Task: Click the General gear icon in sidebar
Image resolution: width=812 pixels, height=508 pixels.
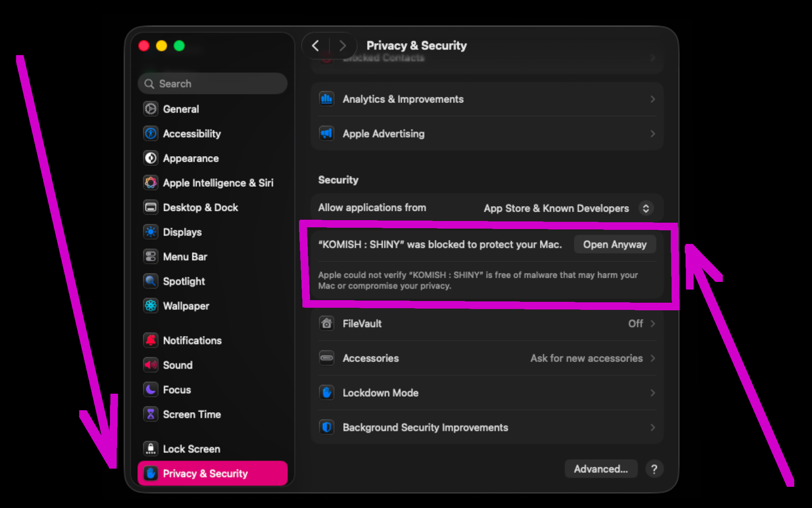Action: coord(151,109)
